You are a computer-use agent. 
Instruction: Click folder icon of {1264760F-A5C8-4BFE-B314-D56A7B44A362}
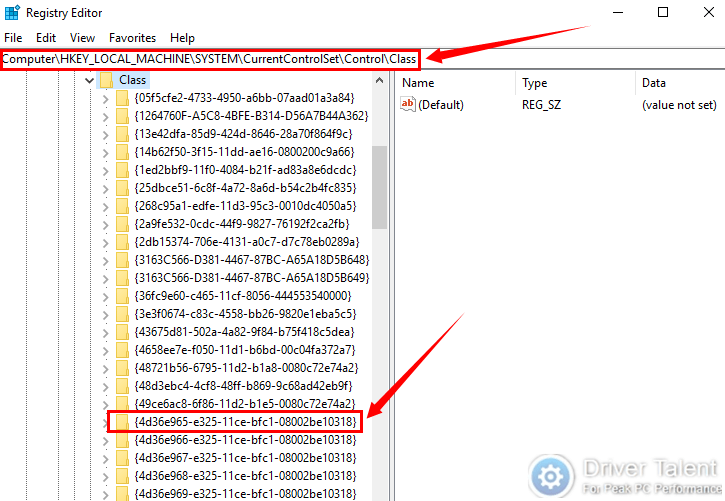point(122,116)
